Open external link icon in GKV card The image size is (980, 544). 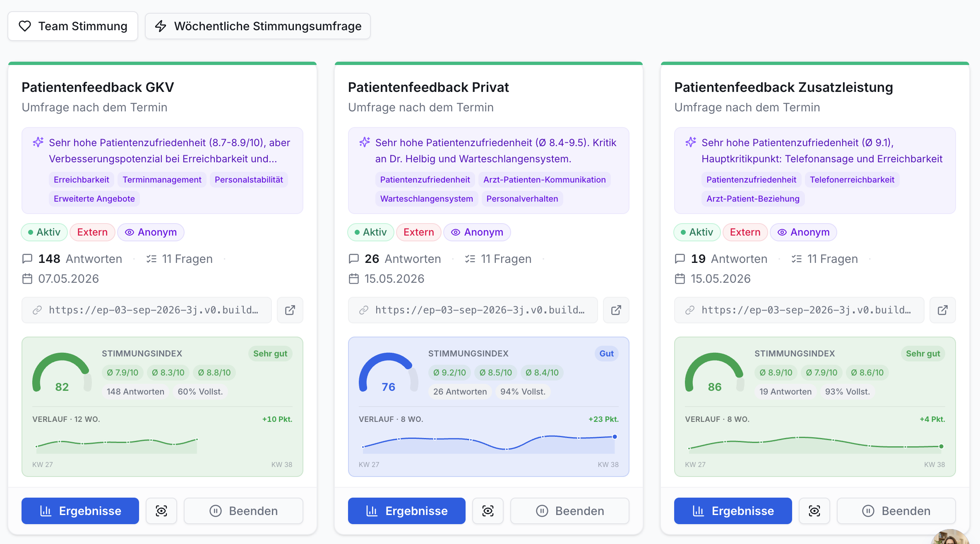[290, 310]
